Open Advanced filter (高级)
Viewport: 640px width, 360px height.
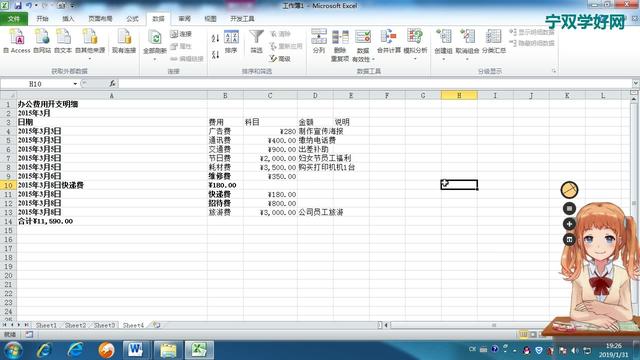point(280,59)
